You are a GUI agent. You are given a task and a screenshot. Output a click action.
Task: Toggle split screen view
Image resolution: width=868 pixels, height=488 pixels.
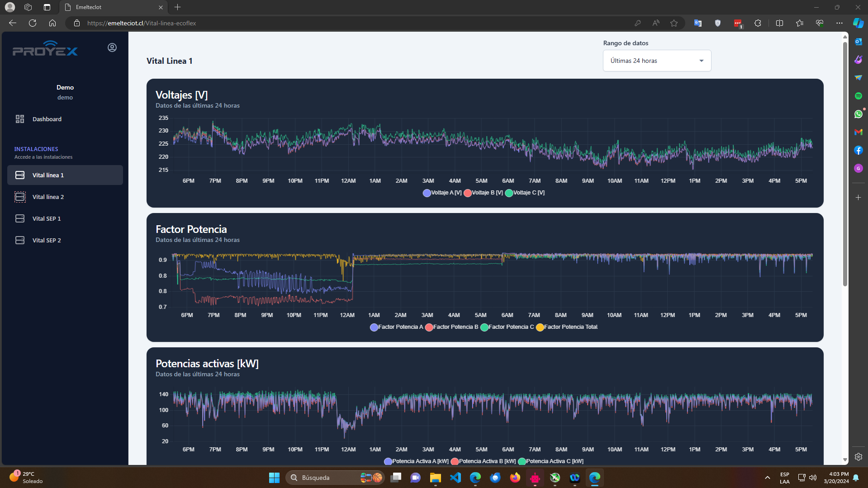(779, 23)
